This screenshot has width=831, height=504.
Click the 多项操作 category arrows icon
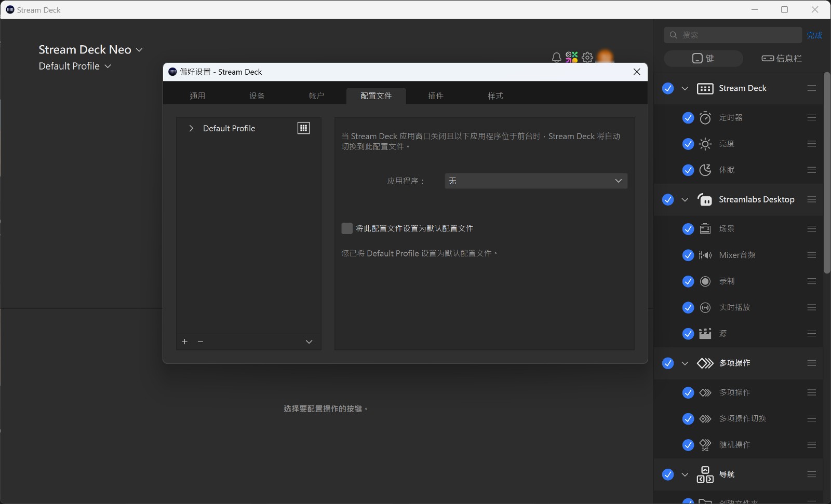point(705,363)
